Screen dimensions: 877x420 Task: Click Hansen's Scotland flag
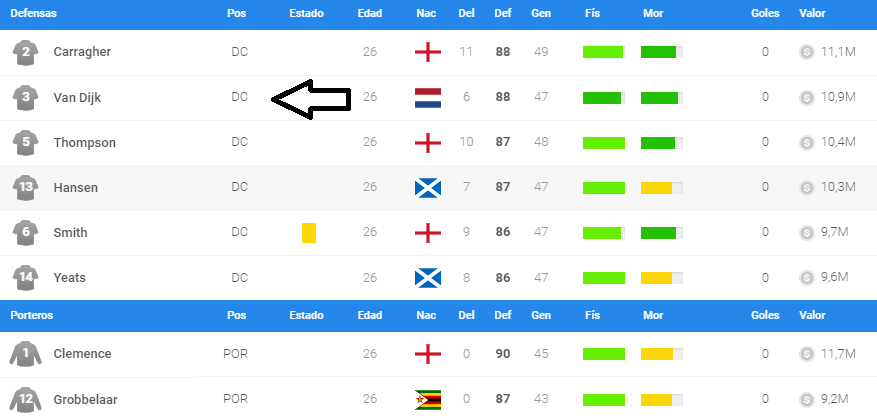[x=428, y=187]
